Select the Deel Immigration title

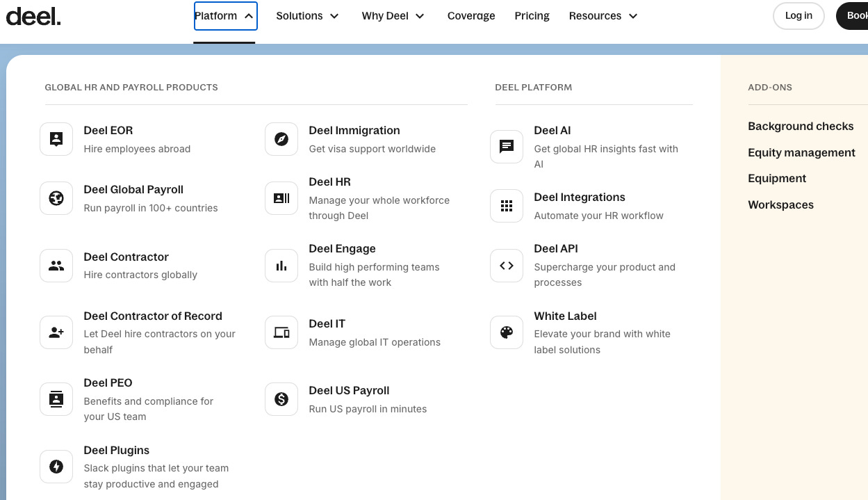pos(354,131)
